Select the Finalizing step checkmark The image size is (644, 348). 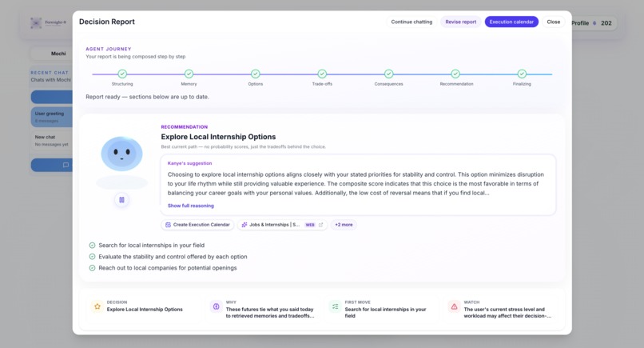[x=522, y=74]
